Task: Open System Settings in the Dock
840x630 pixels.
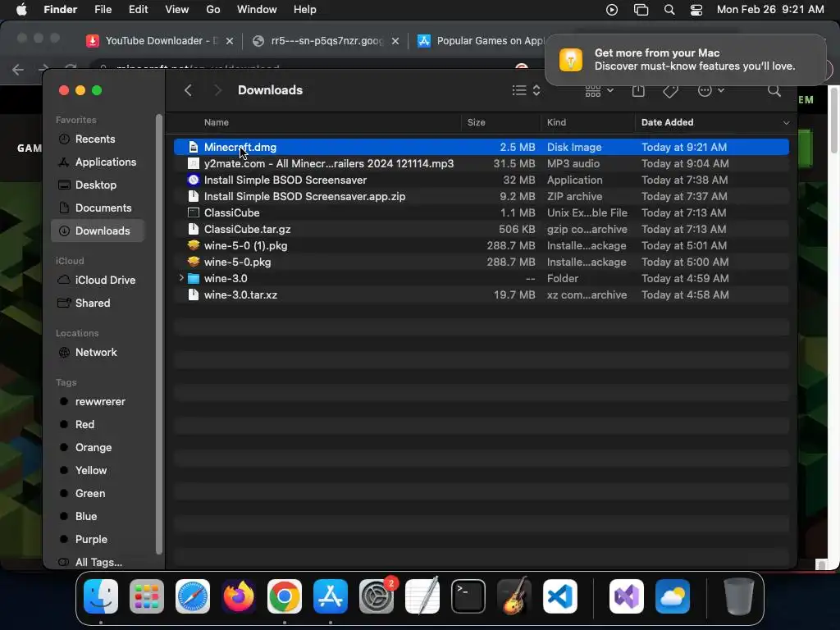Action: (x=377, y=596)
